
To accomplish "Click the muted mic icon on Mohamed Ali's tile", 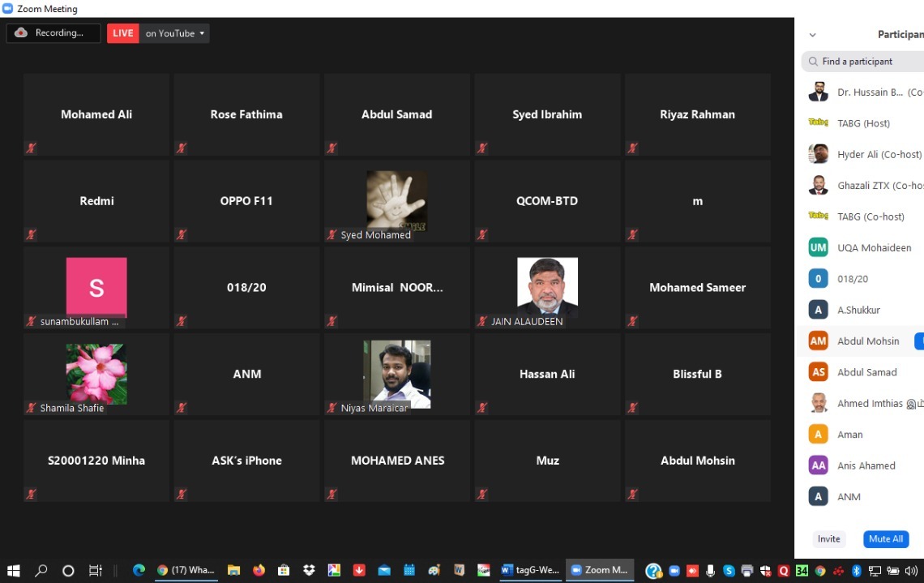I will click(x=32, y=148).
